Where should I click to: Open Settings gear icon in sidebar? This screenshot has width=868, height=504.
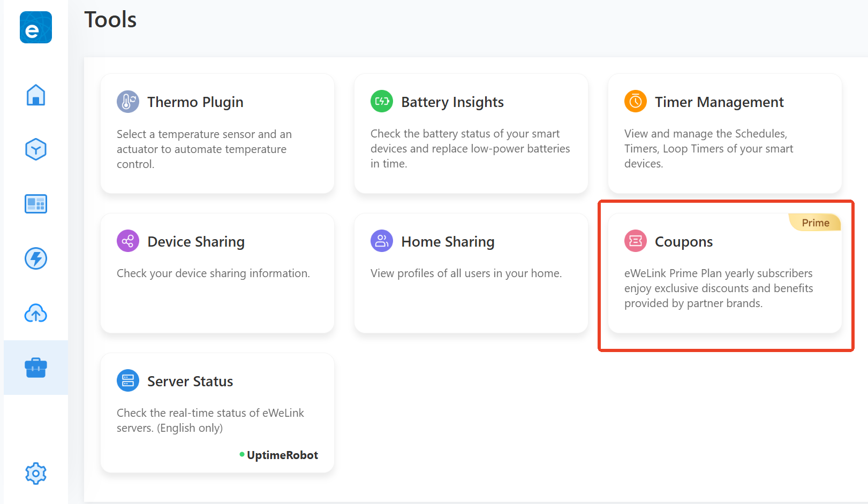pos(35,474)
